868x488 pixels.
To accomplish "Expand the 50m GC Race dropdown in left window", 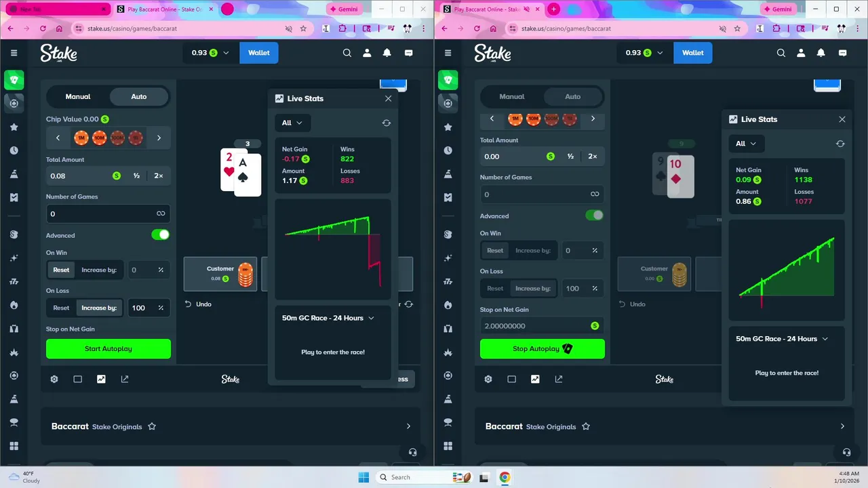I will tap(328, 318).
